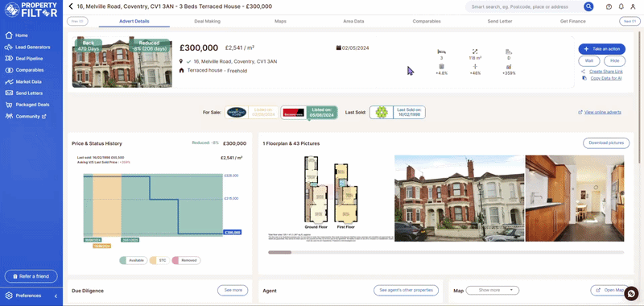This screenshot has height=306, width=644.
Task: Open the Map Show more dropdown
Action: coord(493,291)
